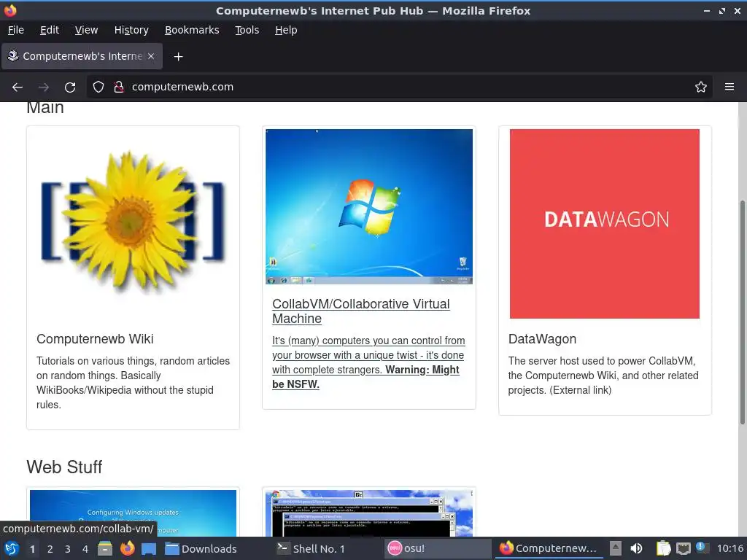Bookmark this page with the star

click(x=701, y=87)
